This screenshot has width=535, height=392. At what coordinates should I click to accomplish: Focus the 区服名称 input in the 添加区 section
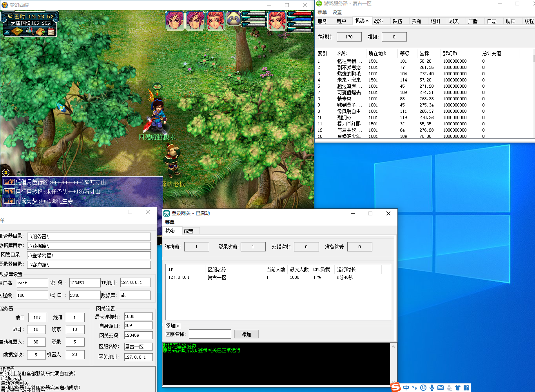pyautogui.click(x=210, y=334)
